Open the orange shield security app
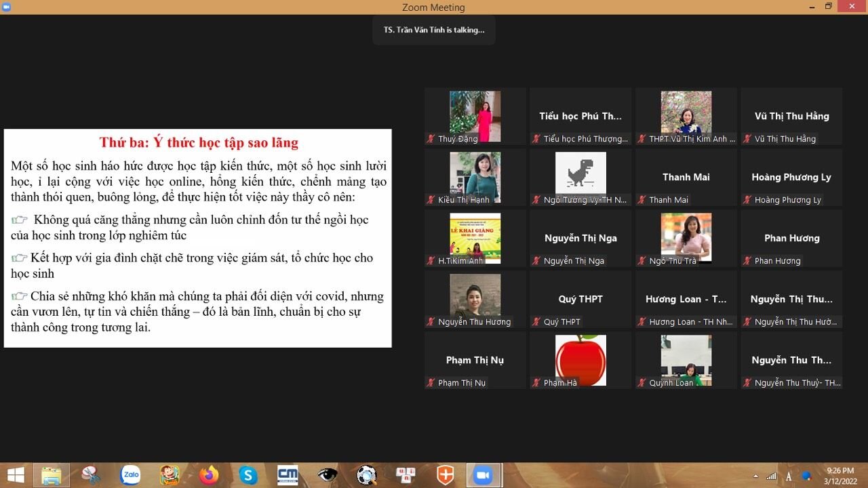 pyautogui.click(x=445, y=475)
